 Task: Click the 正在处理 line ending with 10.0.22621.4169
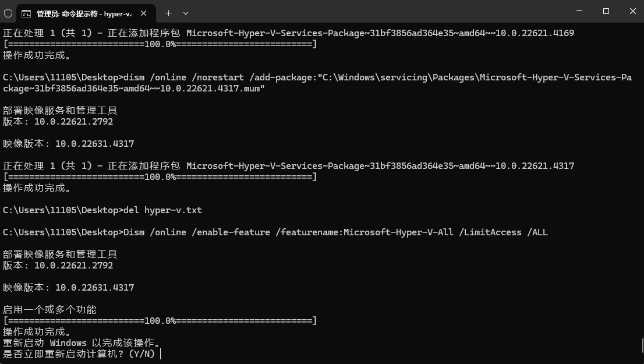[288, 33]
